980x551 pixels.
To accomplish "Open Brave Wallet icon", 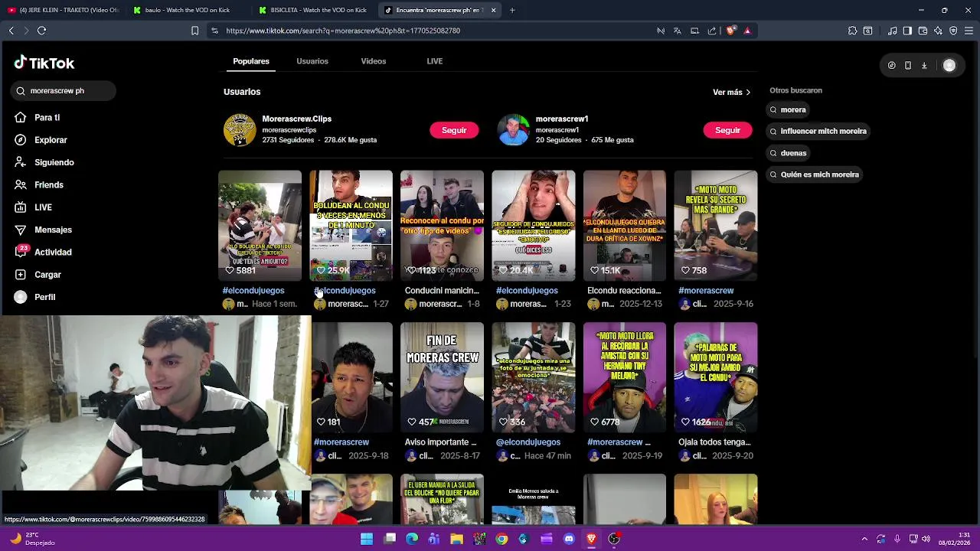I will click(923, 31).
